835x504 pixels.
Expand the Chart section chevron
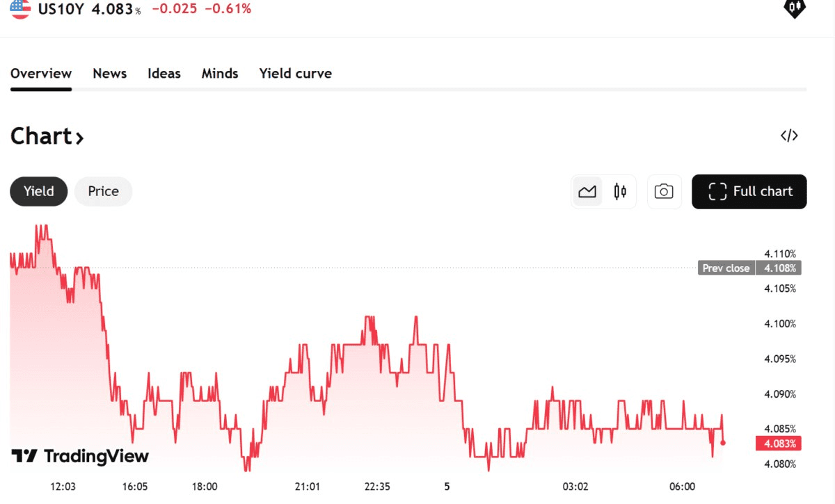pyautogui.click(x=79, y=138)
